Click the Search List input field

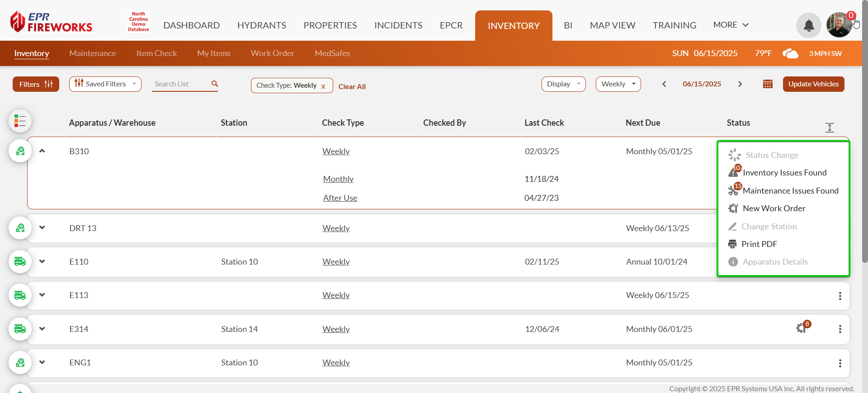tap(180, 84)
